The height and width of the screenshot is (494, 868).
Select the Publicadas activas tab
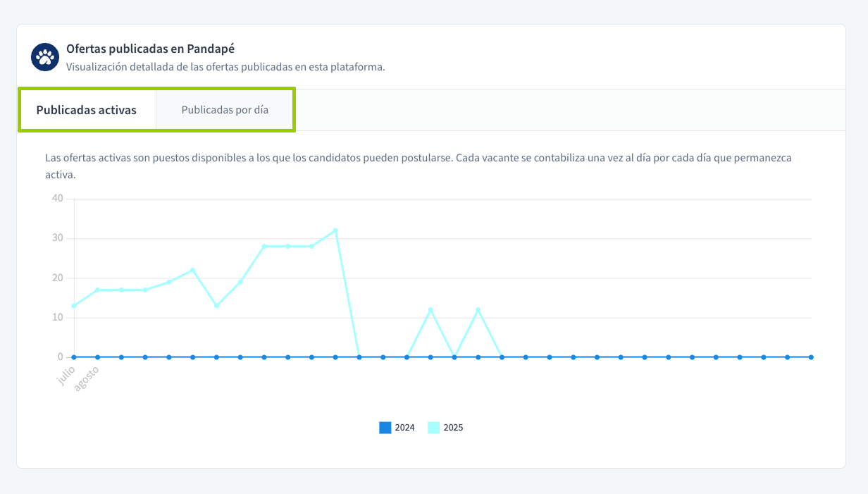pyautogui.click(x=87, y=110)
